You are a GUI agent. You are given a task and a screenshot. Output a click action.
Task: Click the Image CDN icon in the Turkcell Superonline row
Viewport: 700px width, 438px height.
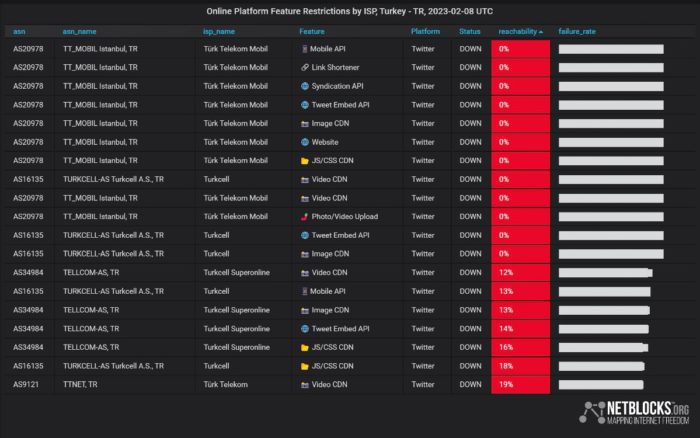305,310
